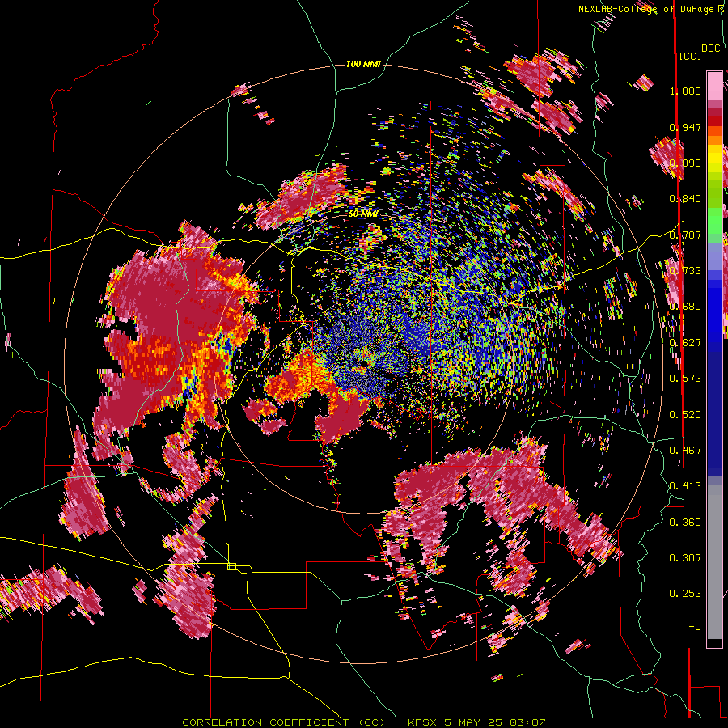Viewport: 728px width, 728px height.
Task: Click the 100 NMI range ring label
Action: (x=363, y=64)
